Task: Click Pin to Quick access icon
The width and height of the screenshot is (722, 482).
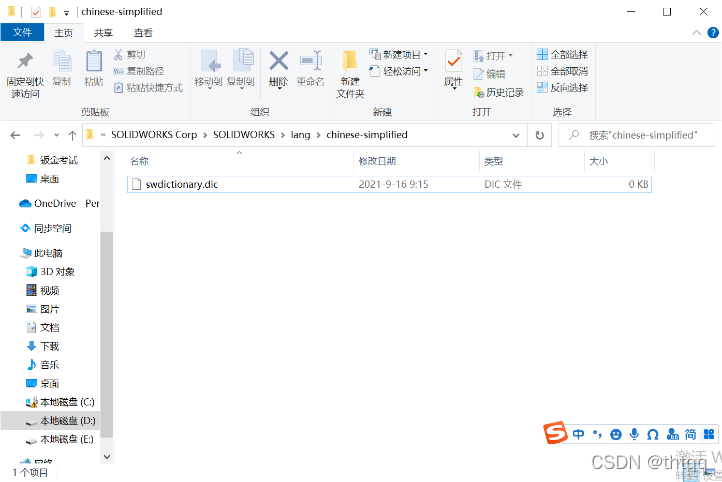Action: pyautogui.click(x=25, y=61)
